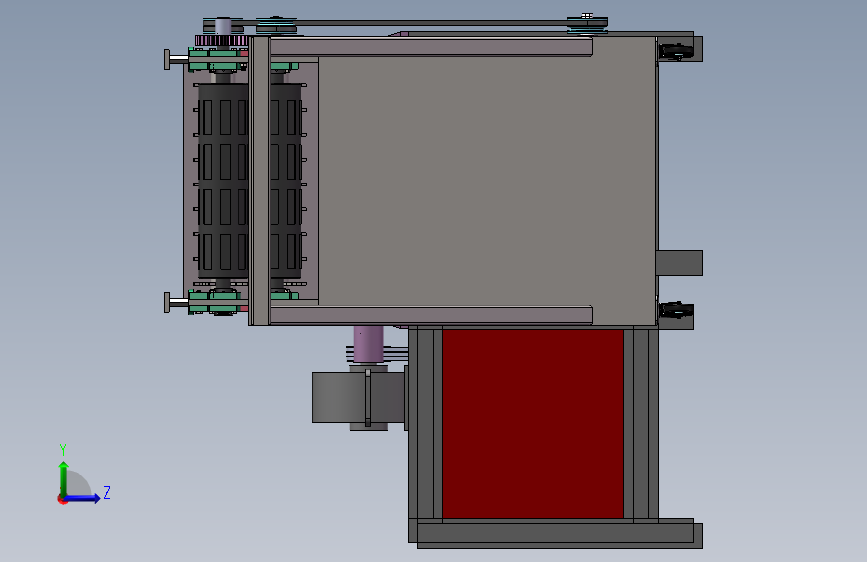Select the vertical bar crossing the roller drum
Screen dimensions: 867x562
[x=259, y=181]
